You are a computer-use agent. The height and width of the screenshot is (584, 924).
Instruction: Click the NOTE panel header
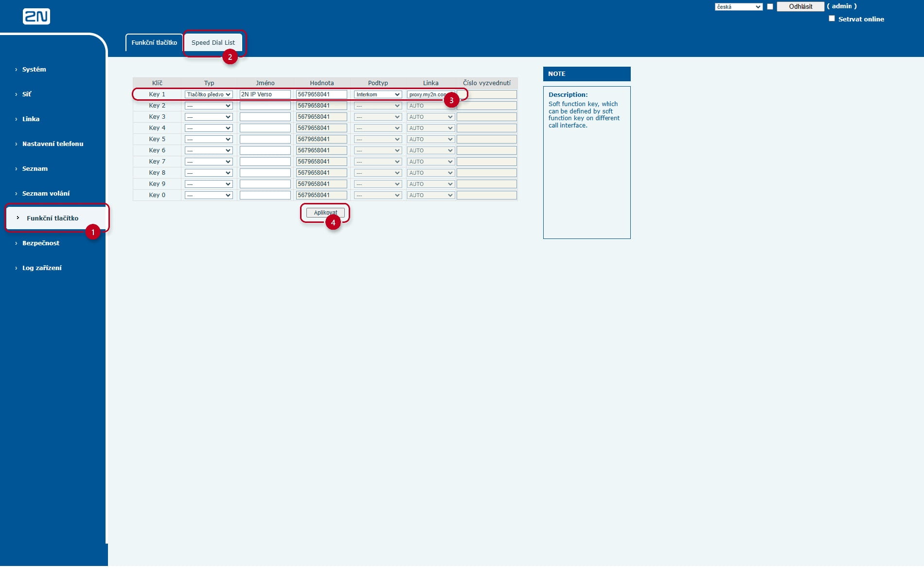586,74
